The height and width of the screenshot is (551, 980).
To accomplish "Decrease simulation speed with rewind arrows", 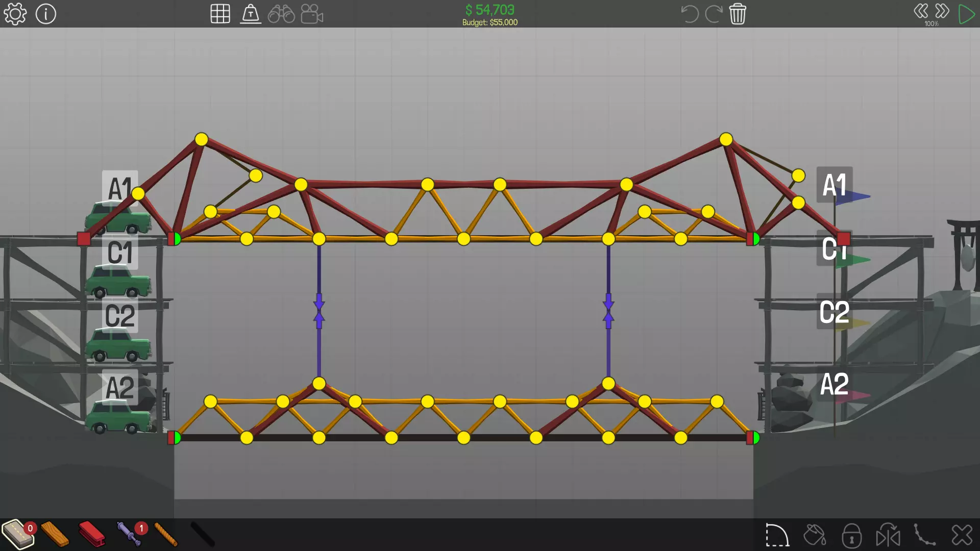I will (921, 11).
